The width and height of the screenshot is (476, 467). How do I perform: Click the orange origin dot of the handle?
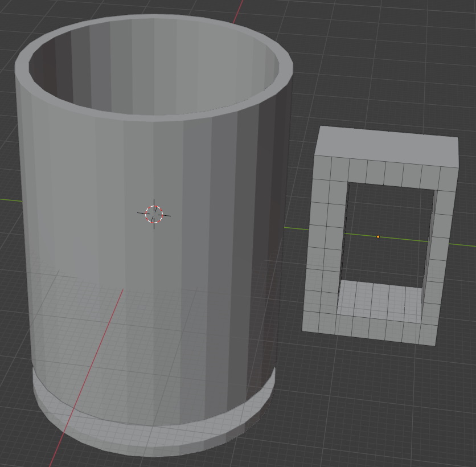[x=378, y=236]
